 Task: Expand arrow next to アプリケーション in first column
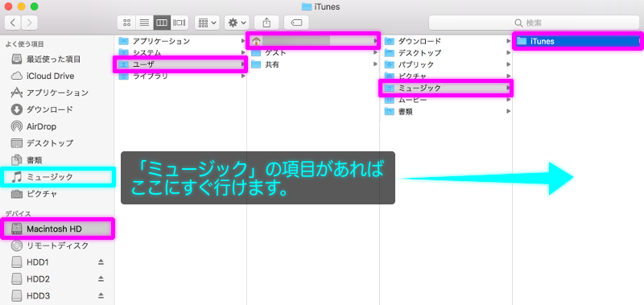pos(242,41)
